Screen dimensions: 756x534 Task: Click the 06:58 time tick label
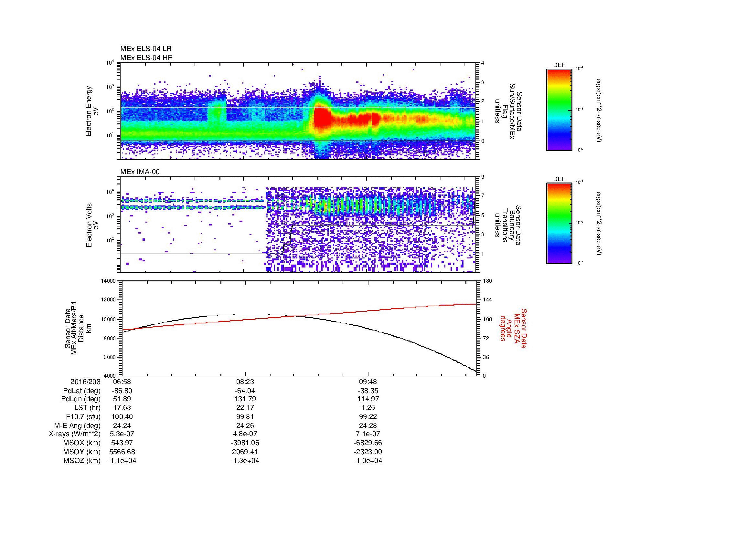[122, 382]
